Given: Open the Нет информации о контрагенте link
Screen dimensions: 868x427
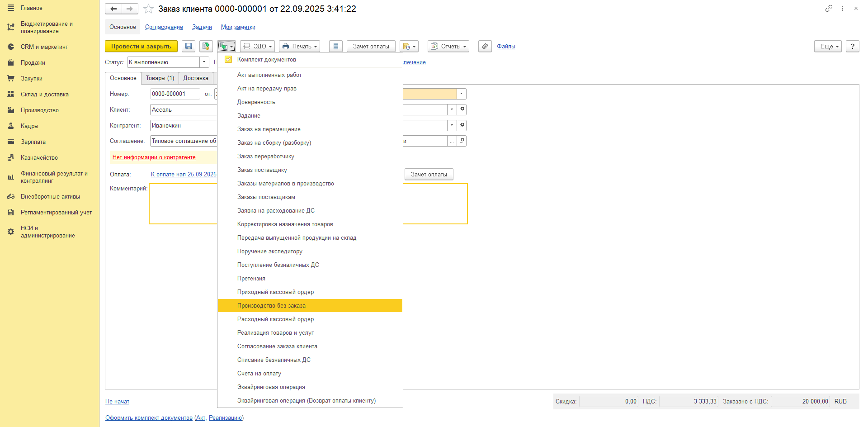Looking at the screenshot, I should [x=154, y=157].
